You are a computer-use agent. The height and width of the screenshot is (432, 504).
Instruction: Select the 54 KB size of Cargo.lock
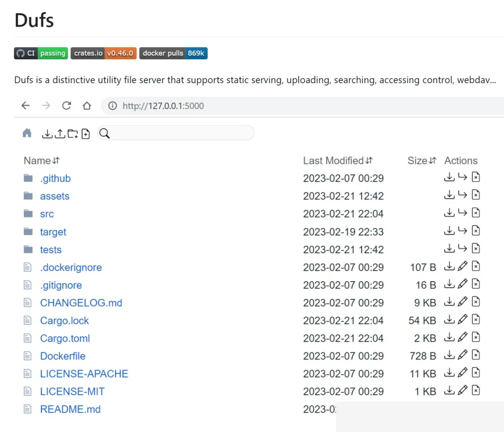point(422,320)
